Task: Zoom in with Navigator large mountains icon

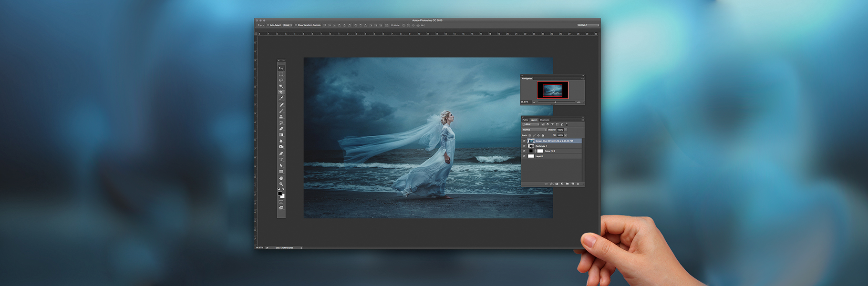Action: [579, 102]
